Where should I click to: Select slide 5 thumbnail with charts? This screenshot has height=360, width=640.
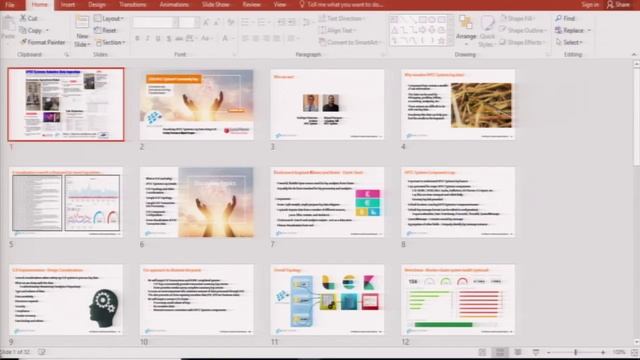[x=66, y=202]
